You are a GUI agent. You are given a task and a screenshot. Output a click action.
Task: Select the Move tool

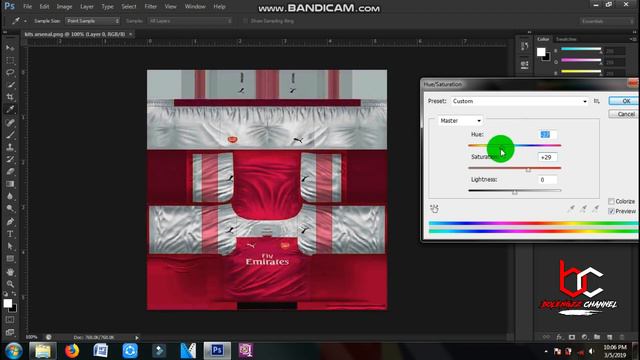pyautogui.click(x=10, y=48)
